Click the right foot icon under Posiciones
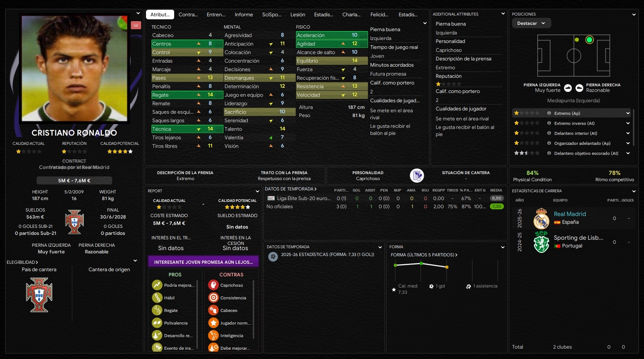The image size is (644, 359). 580,88
